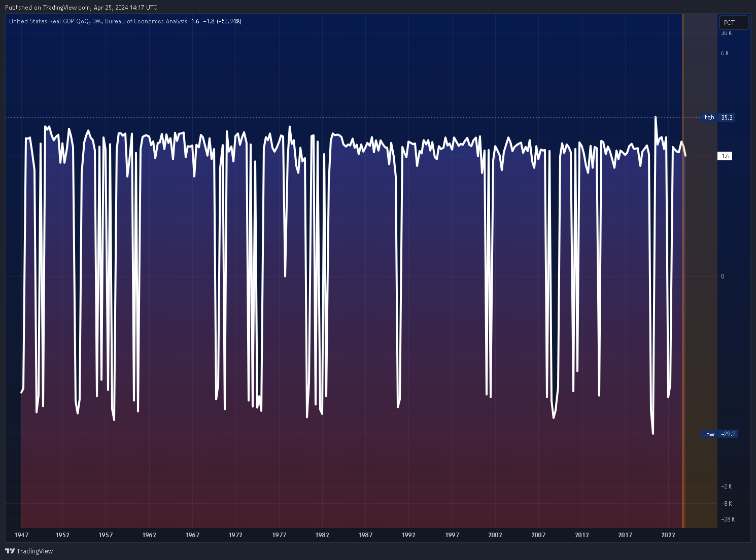
Task: Click the -29.9 low value tag
Action: point(729,434)
